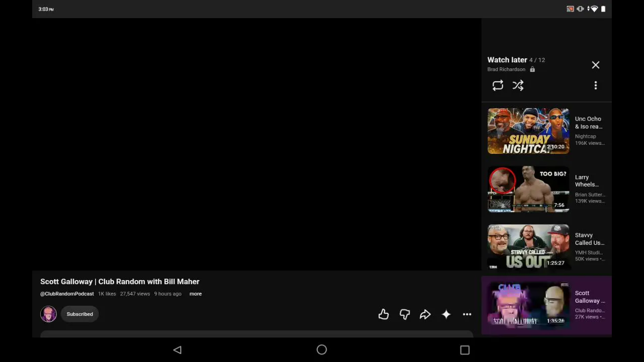Tap the video player area

[257, 144]
